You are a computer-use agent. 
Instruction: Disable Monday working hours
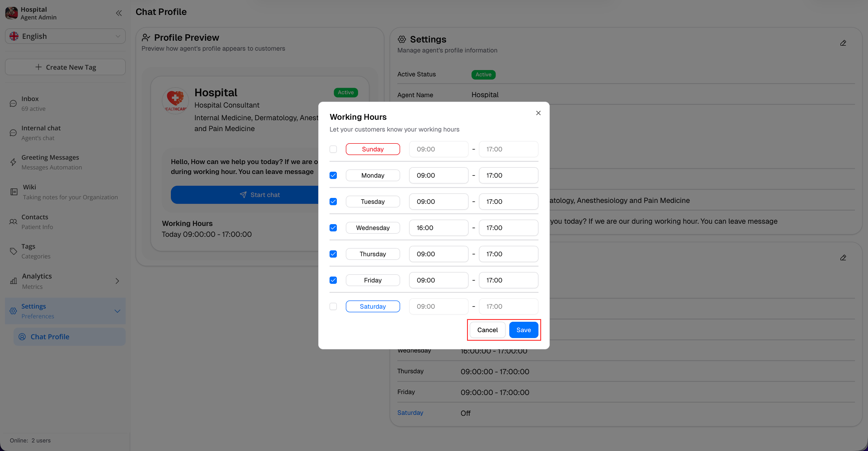click(x=333, y=175)
